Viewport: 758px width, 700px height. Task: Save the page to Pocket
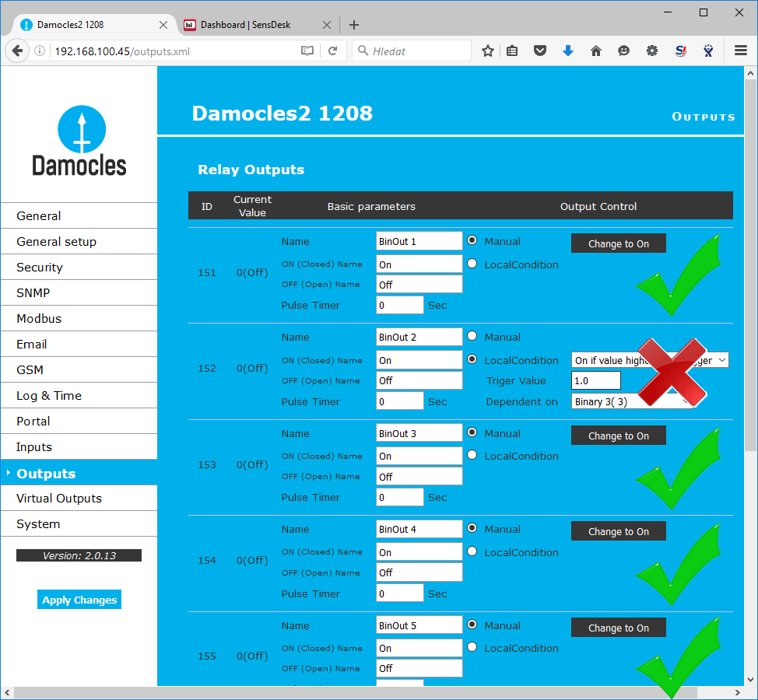tap(540, 51)
